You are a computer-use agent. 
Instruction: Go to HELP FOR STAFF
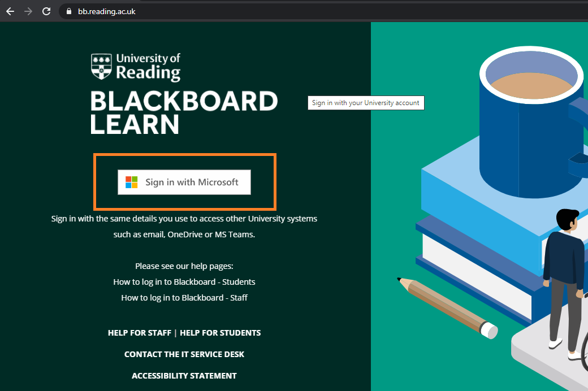(139, 333)
